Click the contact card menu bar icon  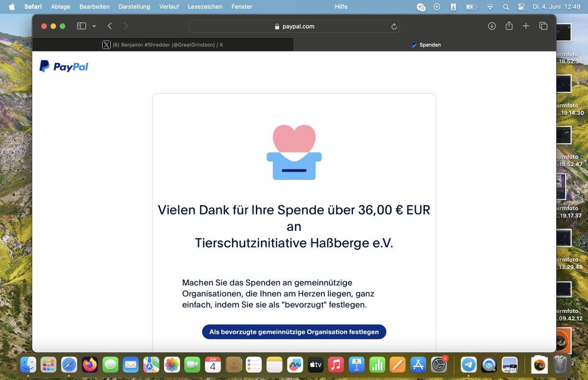coord(453,6)
